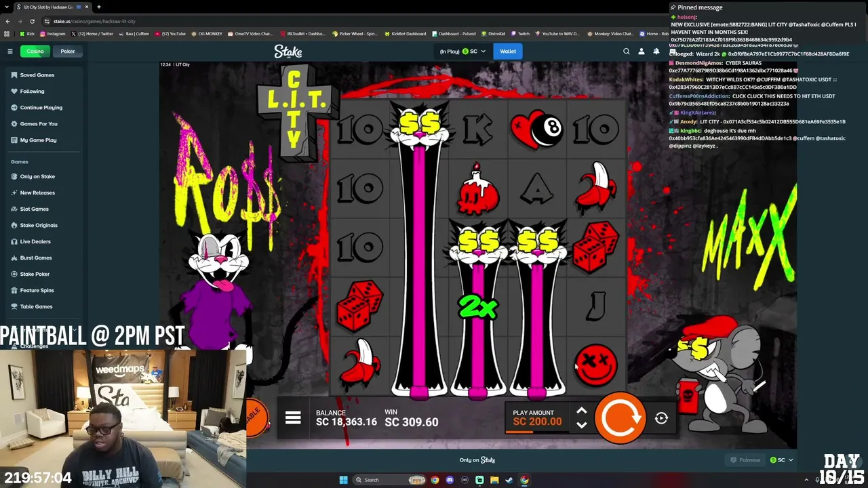Open the Picker Wheel bookmark

point(355,34)
